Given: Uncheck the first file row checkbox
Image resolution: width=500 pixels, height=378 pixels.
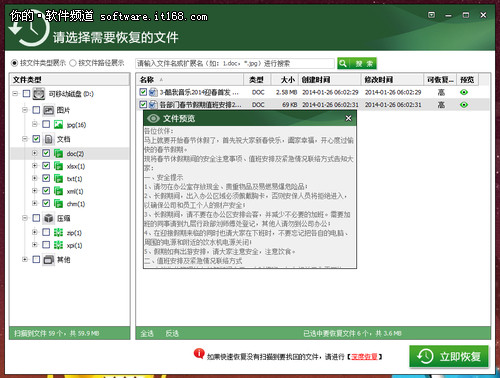Looking at the screenshot, I should coord(143,92).
